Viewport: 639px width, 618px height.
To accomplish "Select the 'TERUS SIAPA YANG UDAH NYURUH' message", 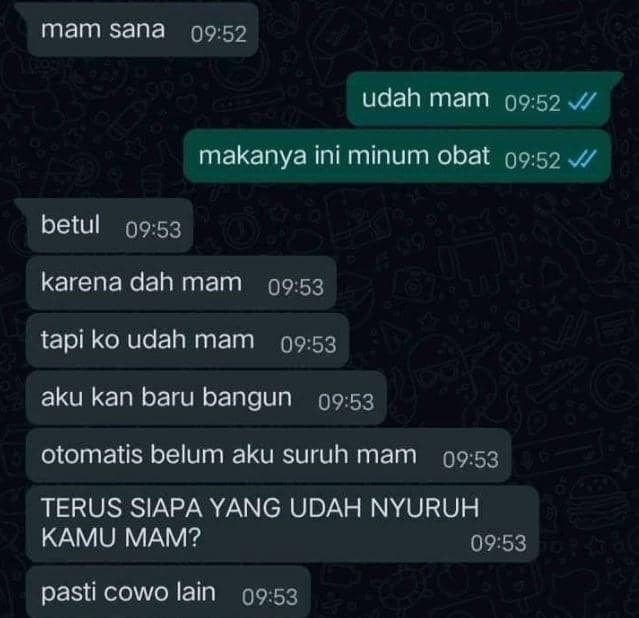I will (x=282, y=524).
